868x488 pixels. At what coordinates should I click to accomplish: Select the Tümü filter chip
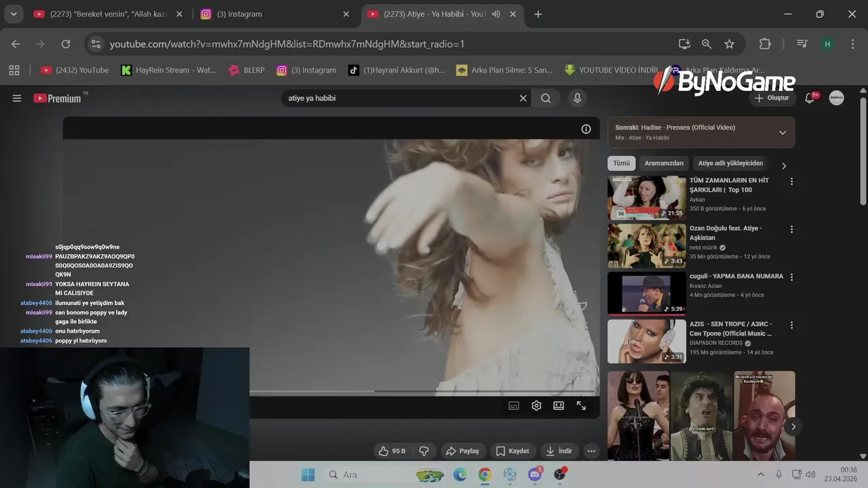pyautogui.click(x=621, y=163)
